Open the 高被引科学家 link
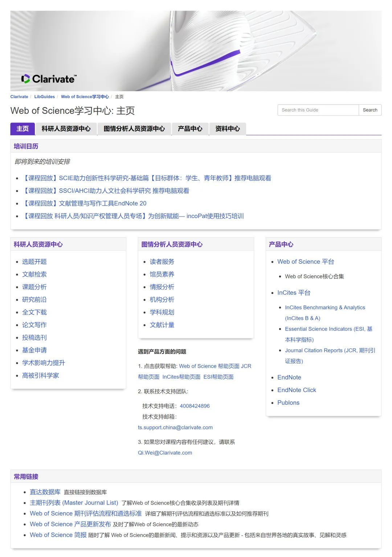This screenshot has height=557, width=392. click(x=41, y=376)
